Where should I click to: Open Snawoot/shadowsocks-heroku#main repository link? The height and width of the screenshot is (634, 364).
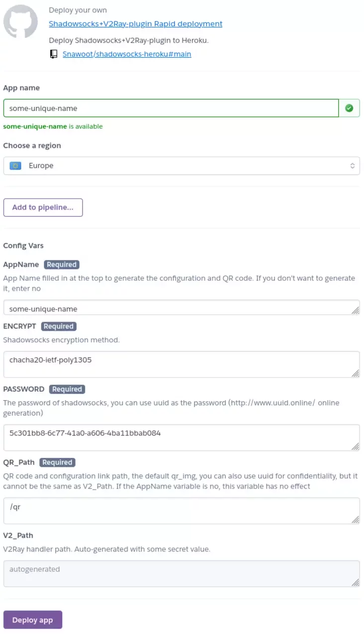click(127, 54)
